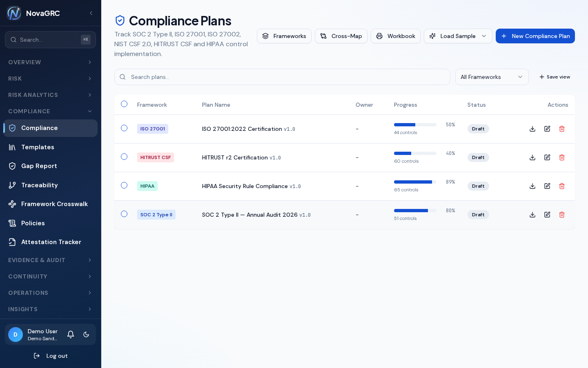Click the "51 controls" text
The image size is (588, 368).
[x=405, y=218]
